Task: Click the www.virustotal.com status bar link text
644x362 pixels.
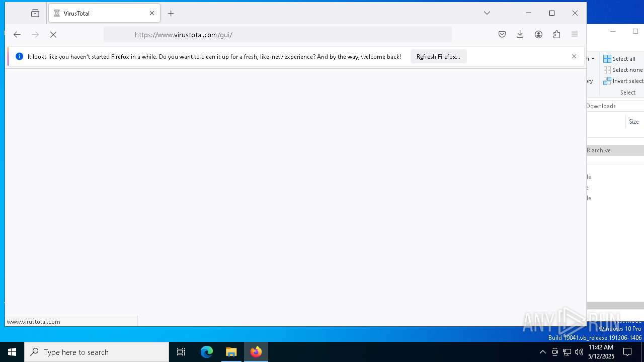Action: (x=34, y=322)
